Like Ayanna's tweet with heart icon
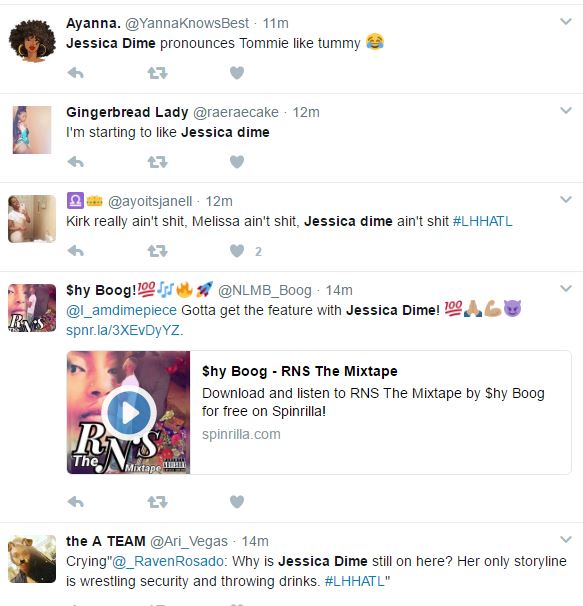Screen dimensions: 583x606 [x=237, y=73]
